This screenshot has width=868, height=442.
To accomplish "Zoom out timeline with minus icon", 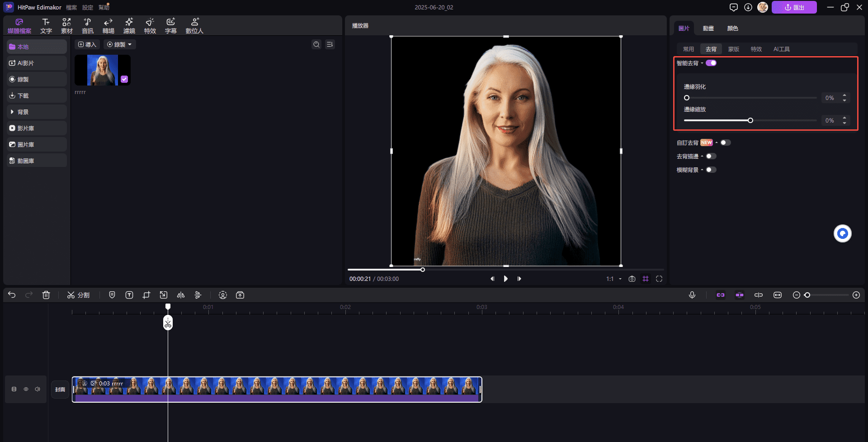I will 797,295.
